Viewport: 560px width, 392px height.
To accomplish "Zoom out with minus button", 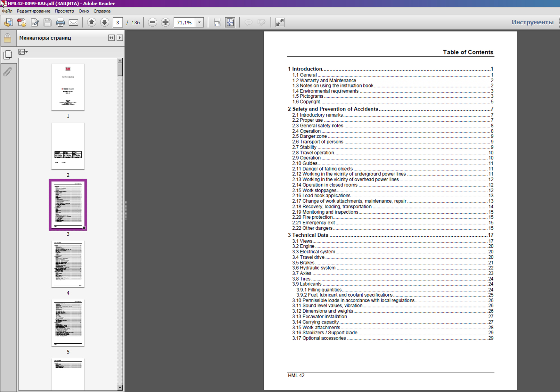I will 152,22.
